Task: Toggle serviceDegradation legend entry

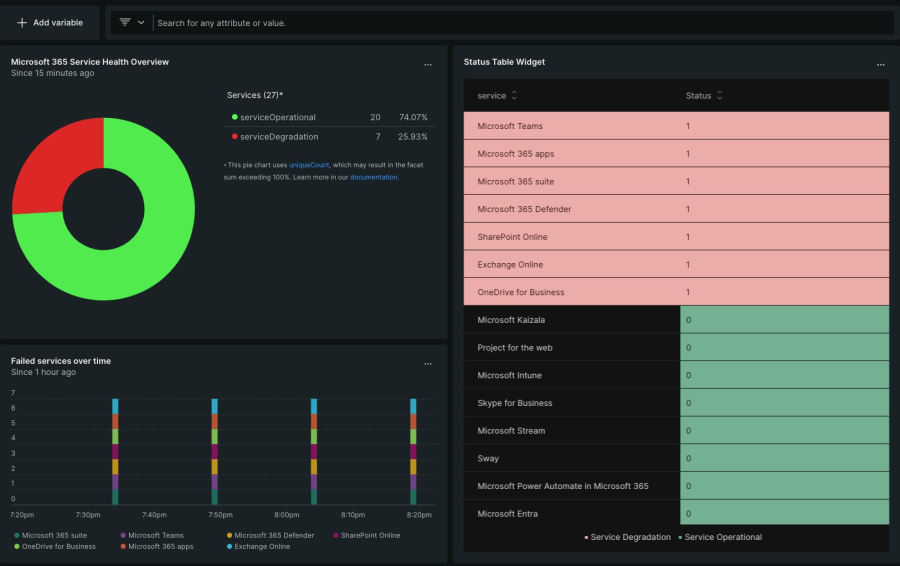Action: coord(330,137)
